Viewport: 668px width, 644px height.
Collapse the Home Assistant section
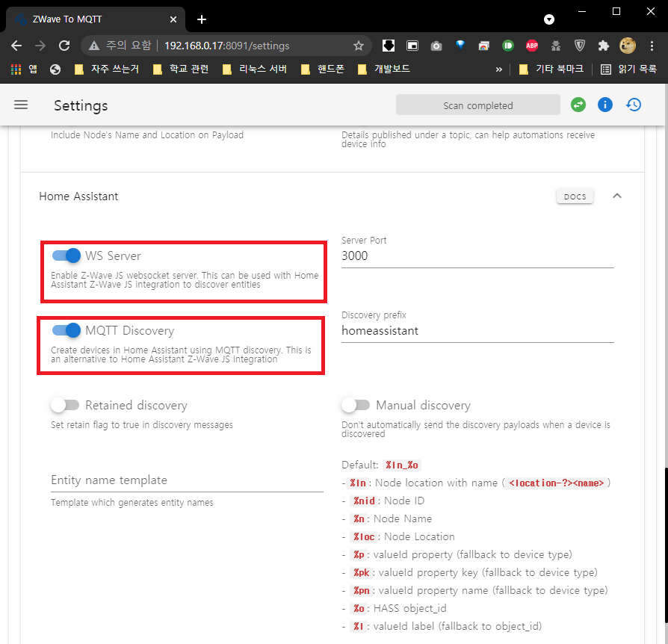tap(617, 196)
